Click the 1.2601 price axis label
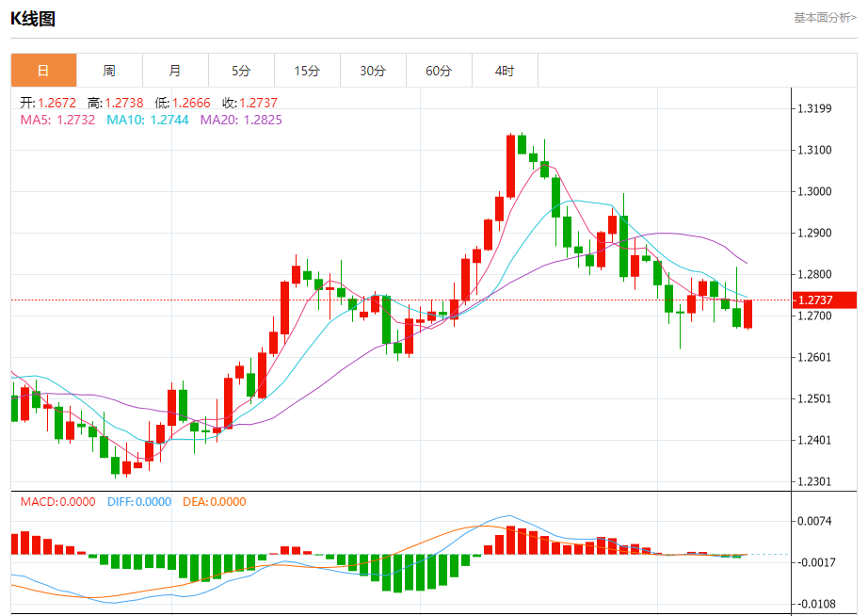868x616 pixels. [814, 357]
